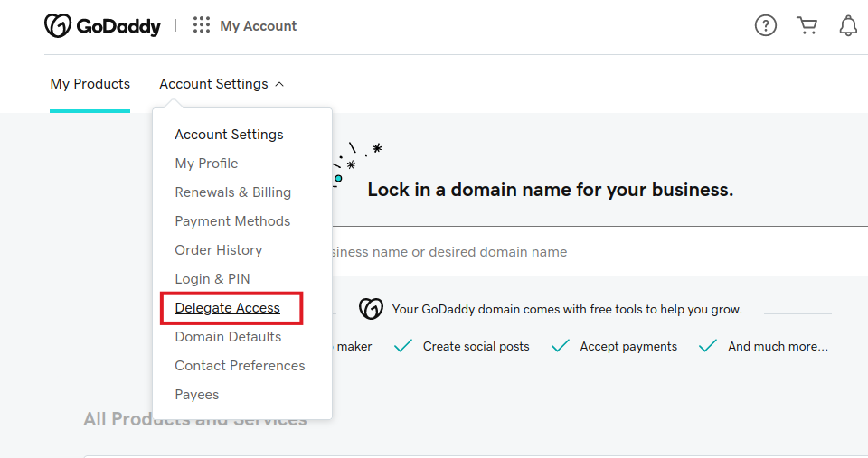Click the My Account header link

(x=259, y=26)
